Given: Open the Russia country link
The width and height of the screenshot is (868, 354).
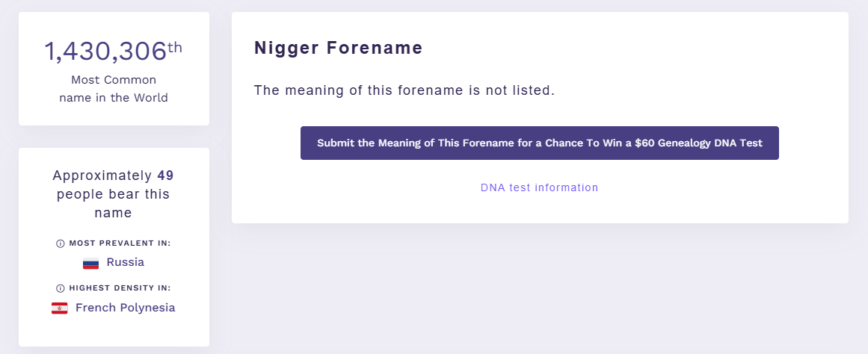Looking at the screenshot, I should click(x=125, y=262).
